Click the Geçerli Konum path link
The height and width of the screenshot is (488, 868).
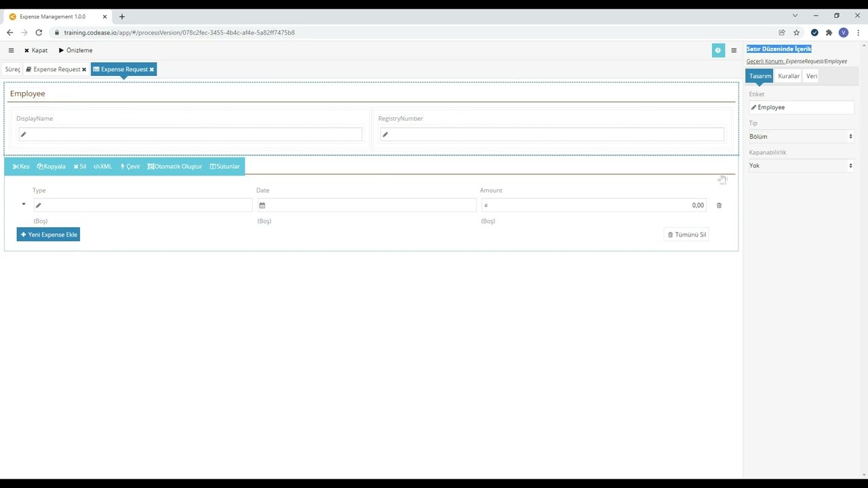pos(797,61)
